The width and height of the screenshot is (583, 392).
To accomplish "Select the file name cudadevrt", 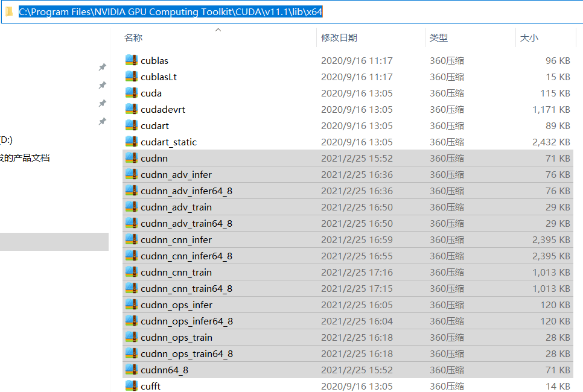I will [x=163, y=110].
